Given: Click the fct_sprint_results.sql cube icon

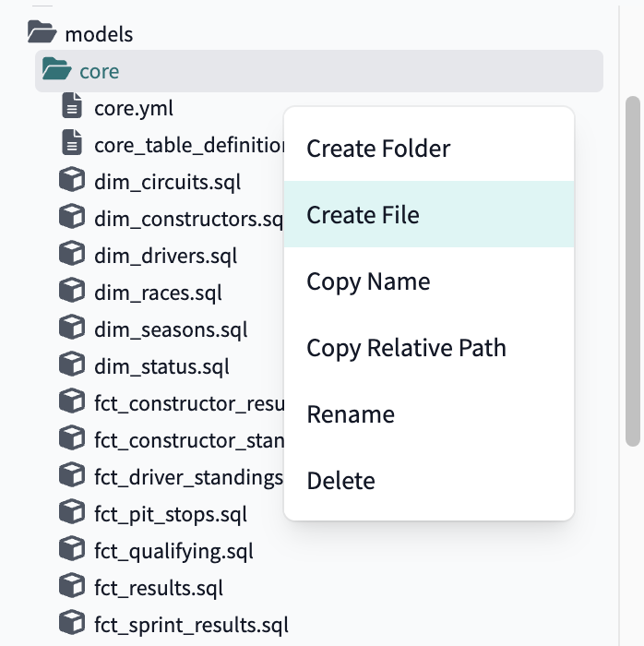Looking at the screenshot, I should 72,622.
